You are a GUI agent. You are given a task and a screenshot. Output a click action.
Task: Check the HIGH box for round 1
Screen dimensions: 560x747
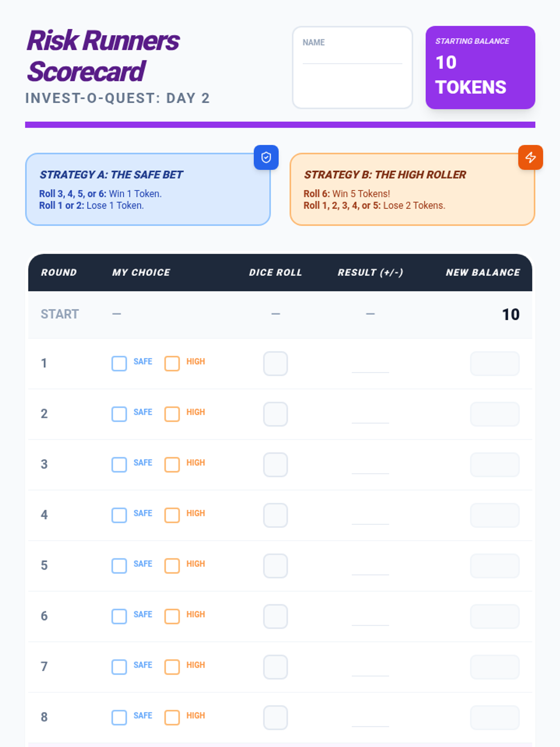coord(172,364)
